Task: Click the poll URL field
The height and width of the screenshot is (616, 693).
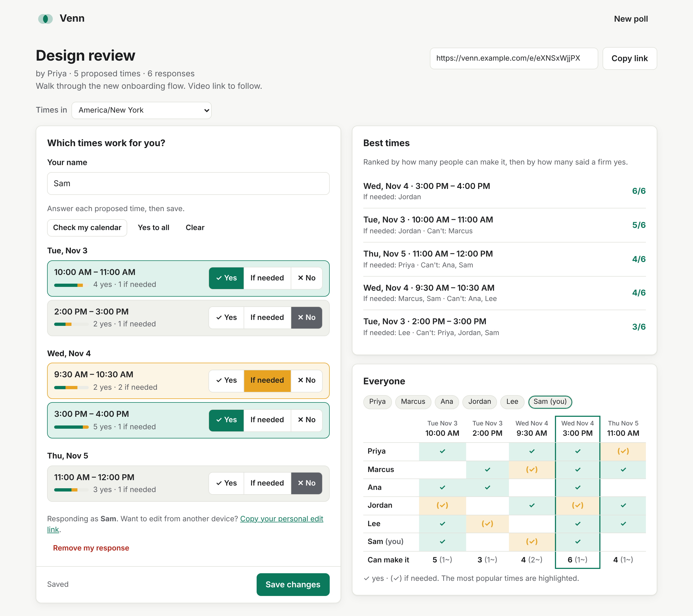Action: tap(514, 58)
